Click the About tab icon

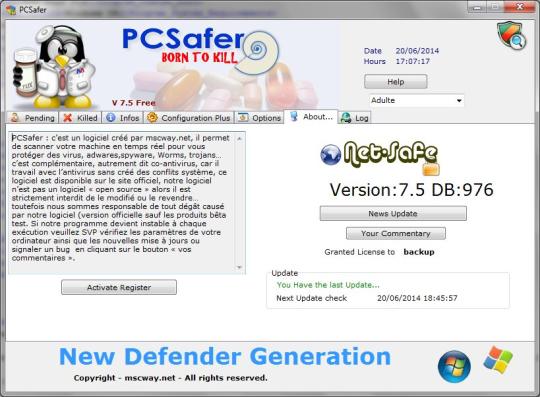294,116
